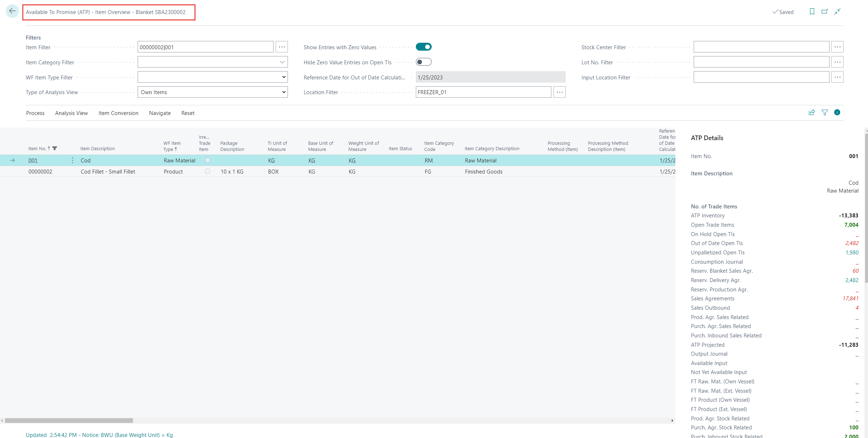This screenshot has height=438, width=868.
Task: Click the bookmark icon in header
Action: tap(812, 11)
